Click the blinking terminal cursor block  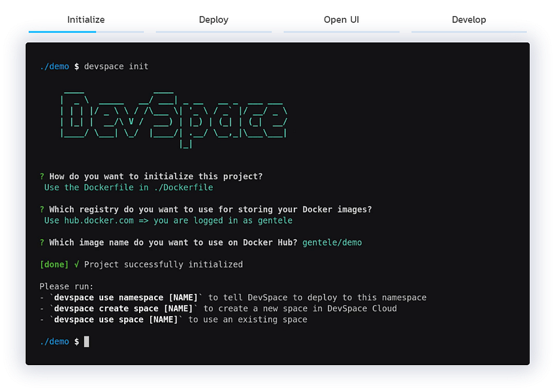[x=86, y=342]
